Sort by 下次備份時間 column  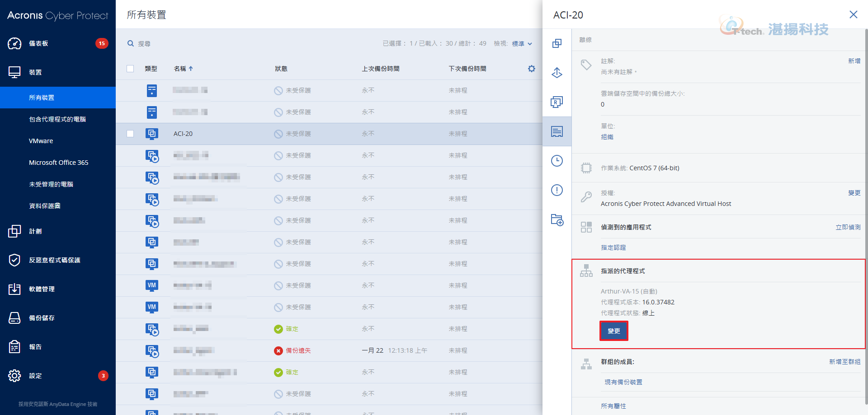467,69
